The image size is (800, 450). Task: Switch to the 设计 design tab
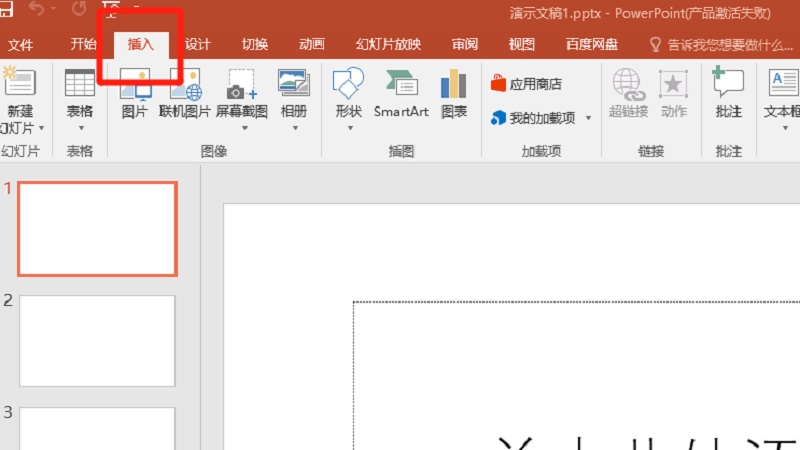pyautogui.click(x=198, y=45)
